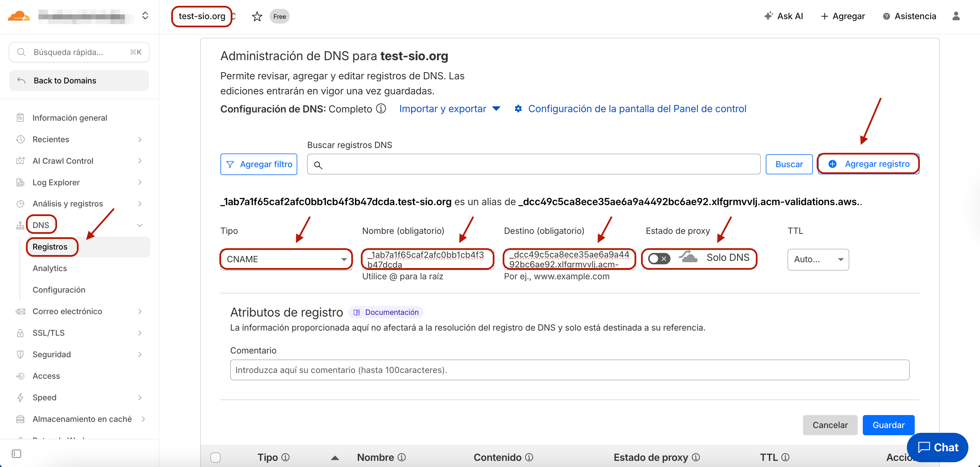Click info icon next to Completo
Viewport: 980px width, 467px height.
click(x=381, y=109)
